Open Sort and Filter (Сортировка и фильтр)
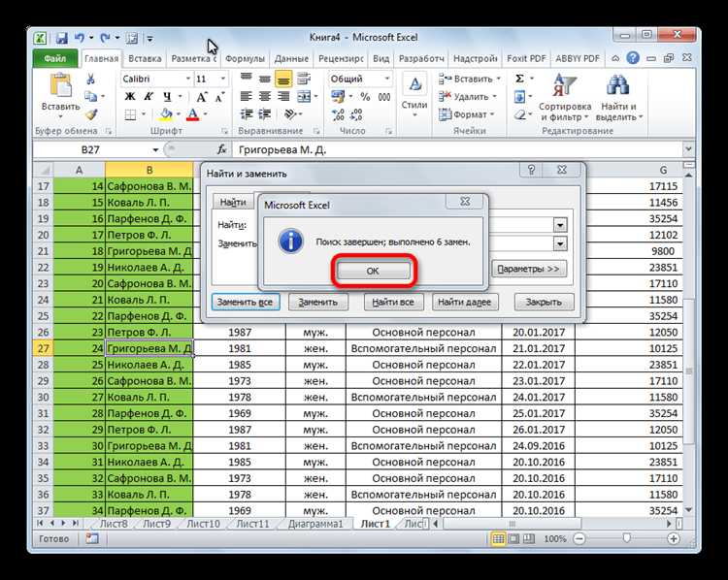This screenshot has height=580, width=728. 565,97
